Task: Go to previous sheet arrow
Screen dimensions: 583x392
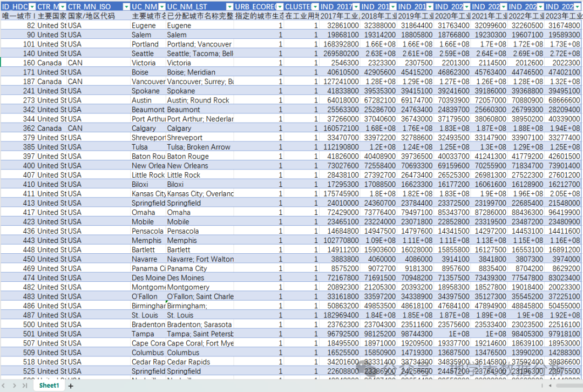Action: point(4,386)
